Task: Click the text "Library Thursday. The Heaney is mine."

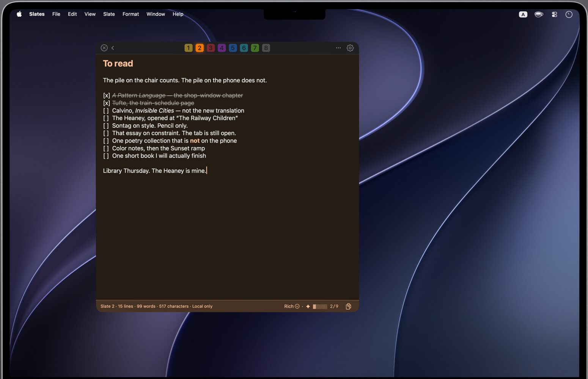Action: [154, 171]
